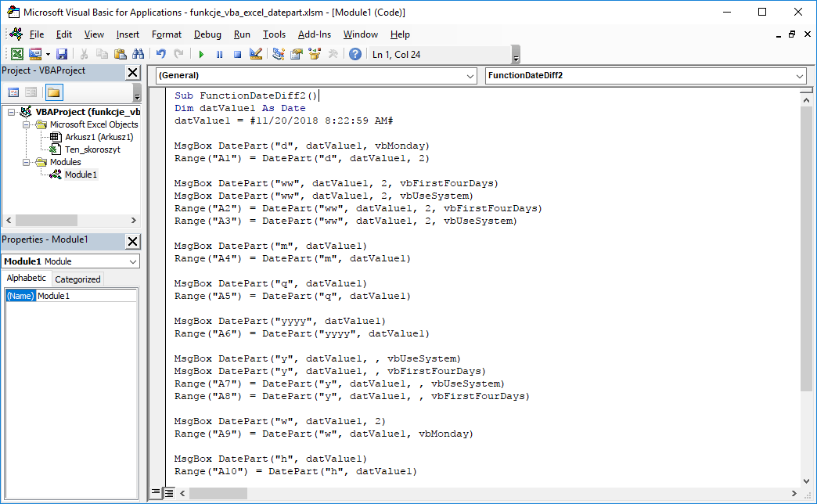Toggle the Folders view in Project Explorer
This screenshot has height=504, width=817.
53,92
